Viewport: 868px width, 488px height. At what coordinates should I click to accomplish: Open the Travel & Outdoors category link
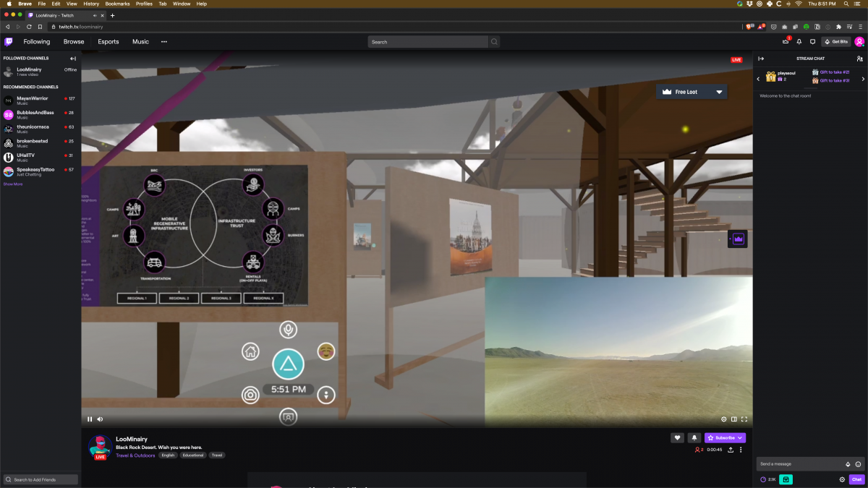[x=135, y=455]
